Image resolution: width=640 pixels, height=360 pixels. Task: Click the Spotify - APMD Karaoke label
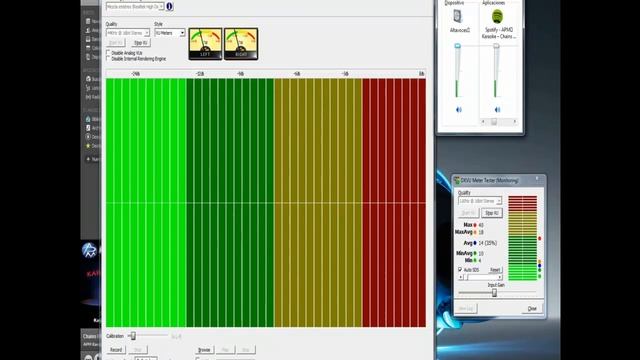click(x=498, y=33)
